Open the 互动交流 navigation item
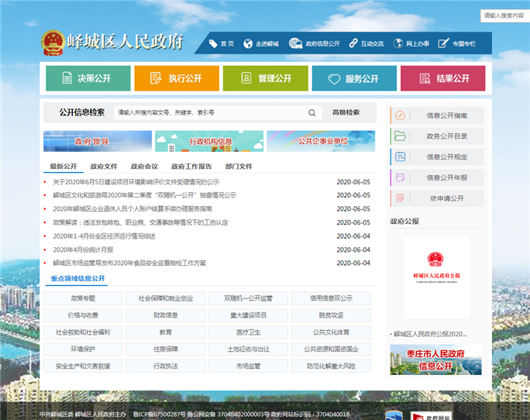Viewport: 530px width, 420px height. click(x=372, y=43)
